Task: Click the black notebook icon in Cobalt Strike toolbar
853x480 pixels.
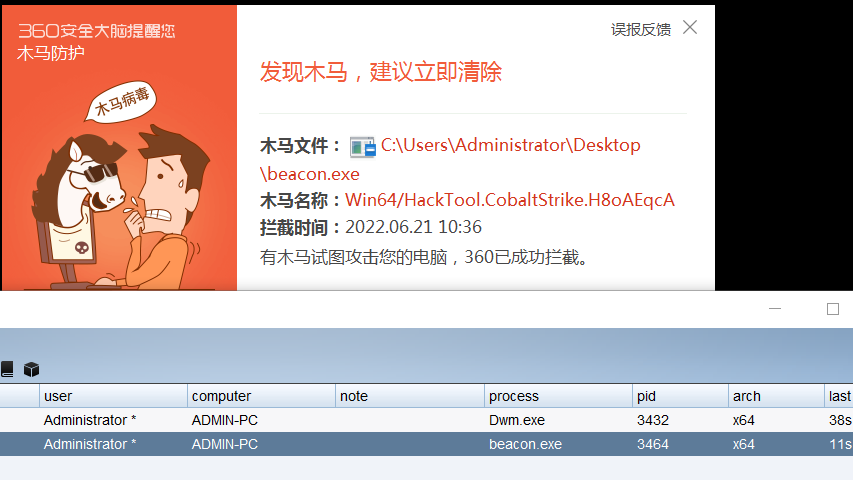Action: tap(7, 369)
